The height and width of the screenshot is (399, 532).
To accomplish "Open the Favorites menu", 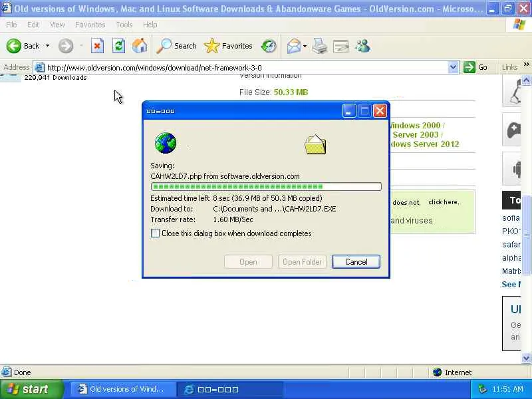I will [90, 25].
